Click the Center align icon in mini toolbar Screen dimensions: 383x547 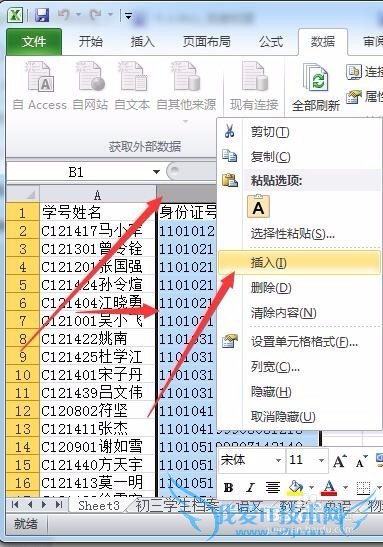tap(272, 487)
